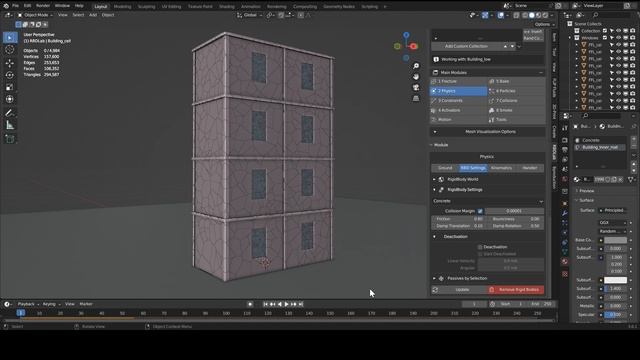
Task: Click the Motion module button
Action: coord(459,120)
